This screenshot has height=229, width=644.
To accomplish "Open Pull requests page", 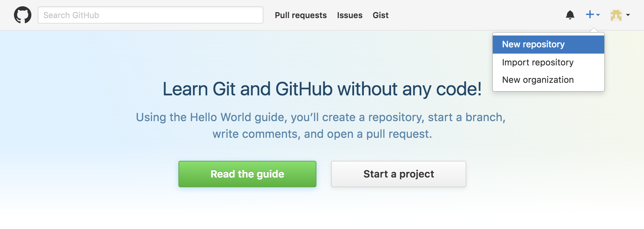I will click(x=301, y=15).
